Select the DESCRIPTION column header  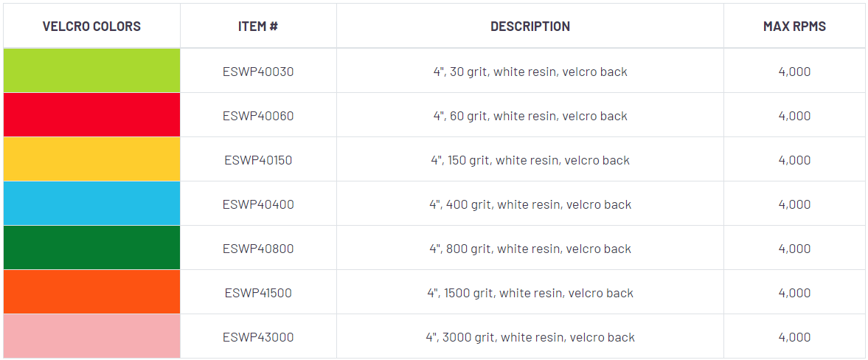tap(530, 27)
